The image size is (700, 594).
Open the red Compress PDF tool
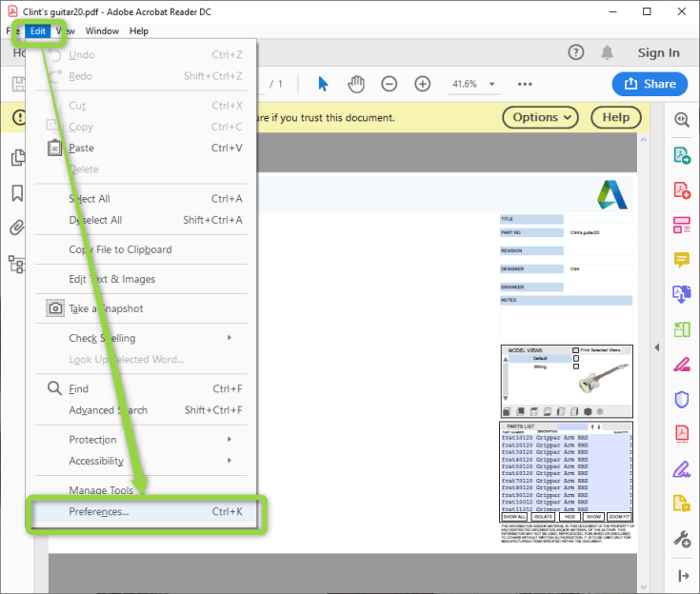click(682, 433)
